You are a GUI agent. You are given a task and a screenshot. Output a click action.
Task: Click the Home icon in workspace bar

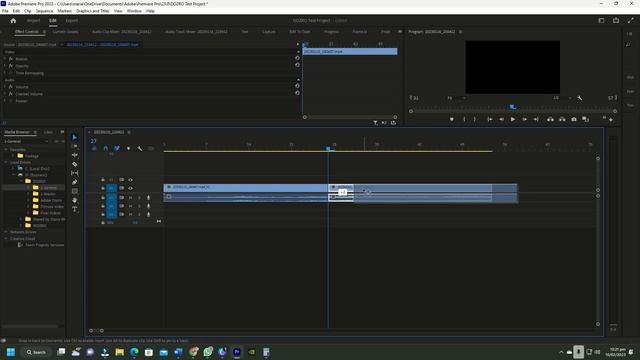13,20
